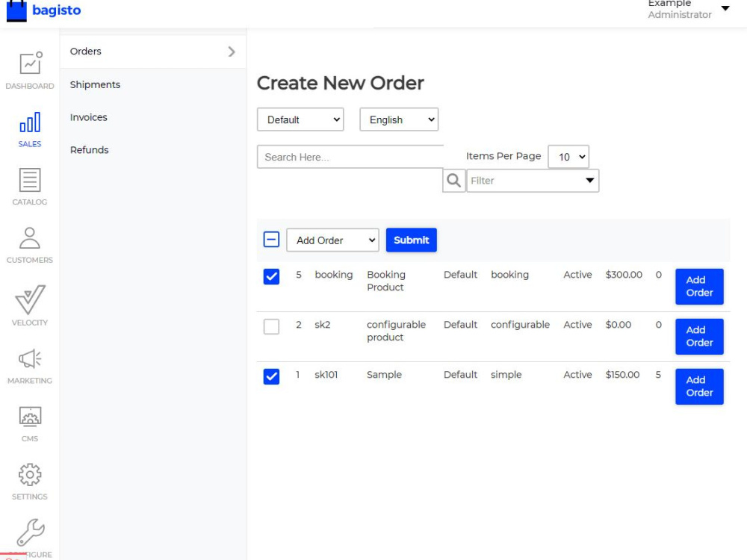Open the Items Per Page dropdown
747x560 pixels.
pyautogui.click(x=568, y=157)
